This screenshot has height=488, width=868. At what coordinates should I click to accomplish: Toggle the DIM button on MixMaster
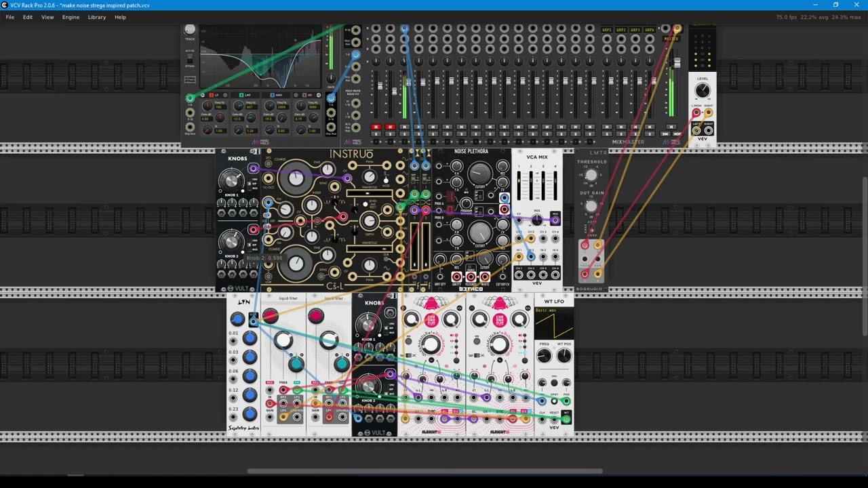665,134
